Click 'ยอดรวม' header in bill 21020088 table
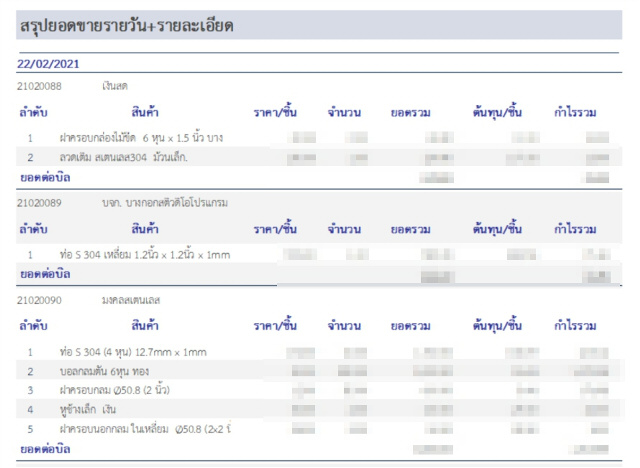This screenshot has height=468, width=640. [x=411, y=113]
